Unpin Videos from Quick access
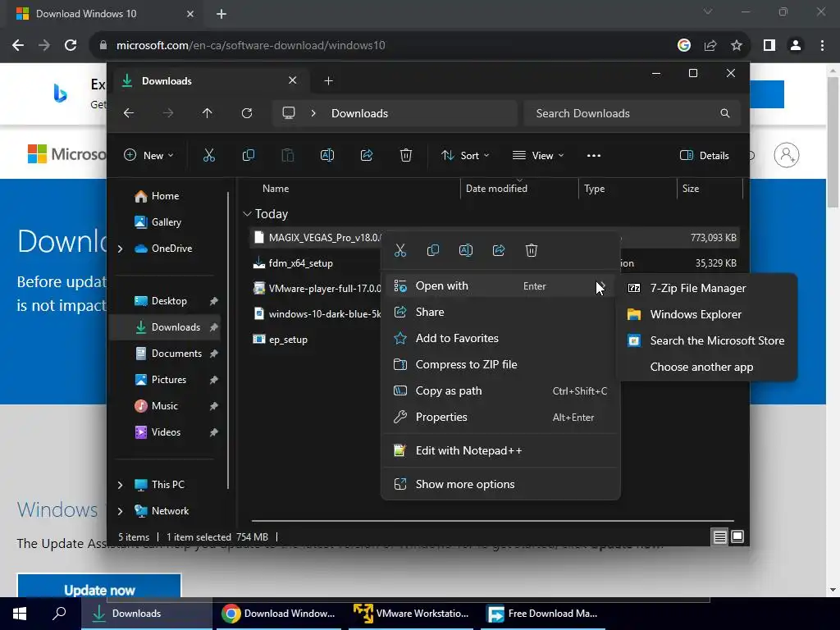The image size is (840, 630). pyautogui.click(x=214, y=432)
